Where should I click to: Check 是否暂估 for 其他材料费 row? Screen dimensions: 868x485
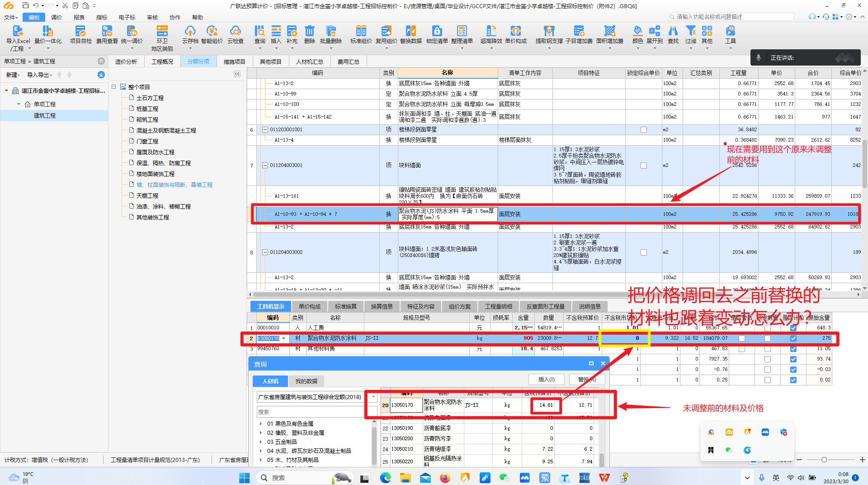coord(741,349)
